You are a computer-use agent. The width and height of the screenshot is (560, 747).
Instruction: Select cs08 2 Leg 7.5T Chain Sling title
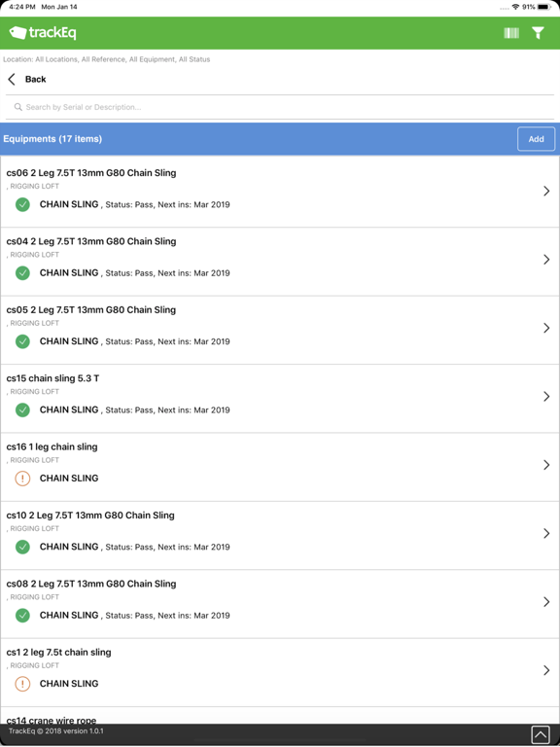coord(91,584)
